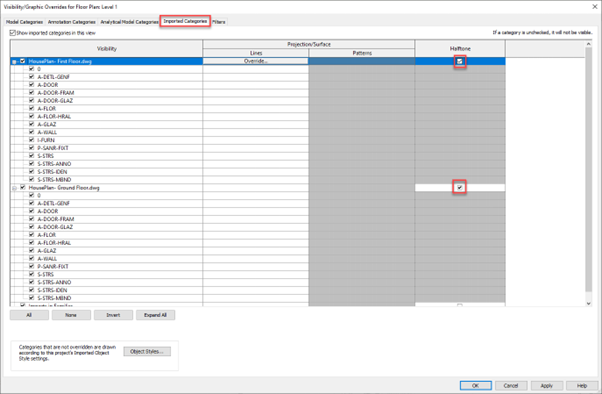Click the Halftone column header

[460, 49]
